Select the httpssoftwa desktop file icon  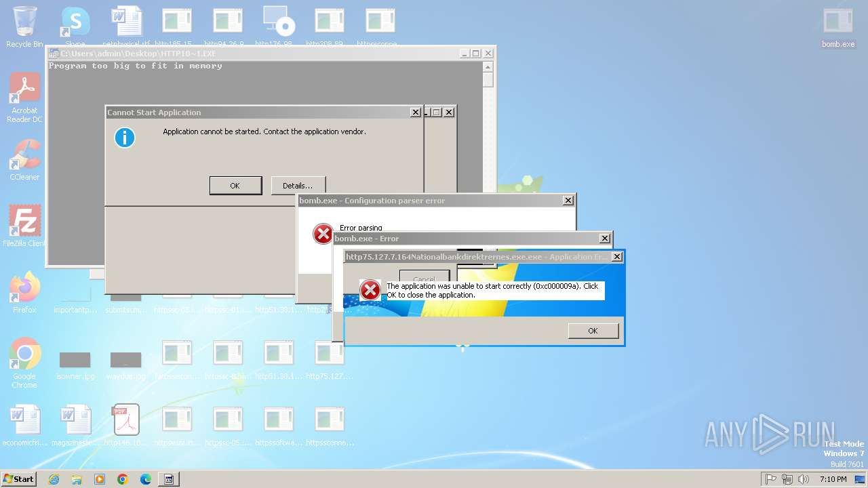click(x=279, y=425)
